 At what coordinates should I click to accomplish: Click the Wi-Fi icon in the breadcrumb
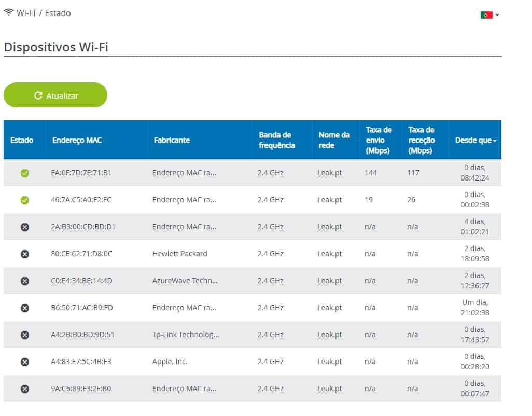click(9, 13)
